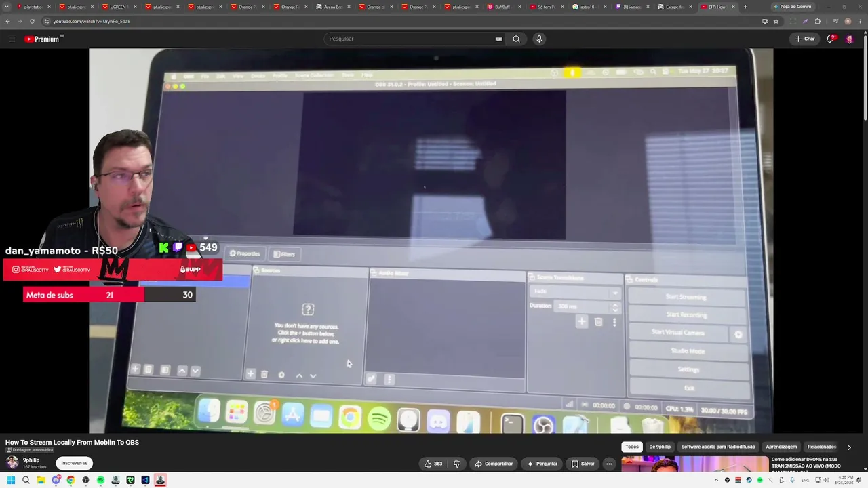The image size is (868, 488).
Task: Open Windows taskbar search
Action: (x=26, y=480)
